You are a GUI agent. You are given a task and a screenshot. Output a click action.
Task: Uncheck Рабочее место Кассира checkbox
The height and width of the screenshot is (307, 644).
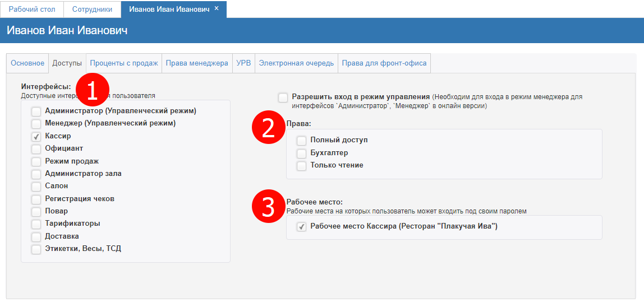coord(302,227)
